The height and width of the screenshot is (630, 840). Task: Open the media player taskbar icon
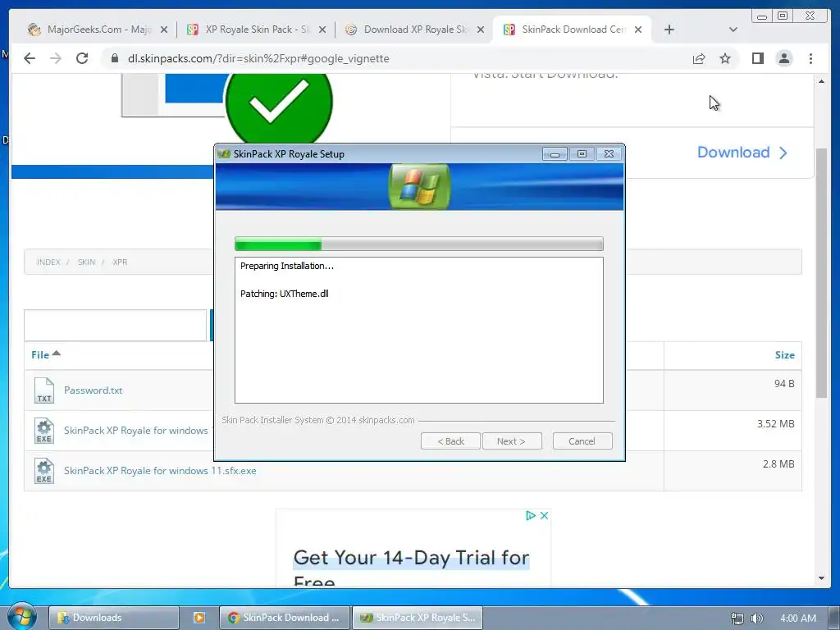click(x=199, y=618)
